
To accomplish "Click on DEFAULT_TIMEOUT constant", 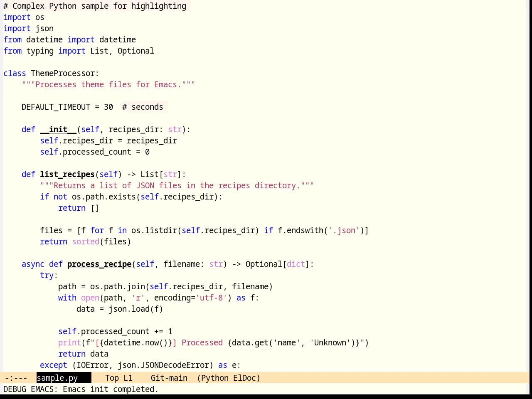I will click(56, 107).
